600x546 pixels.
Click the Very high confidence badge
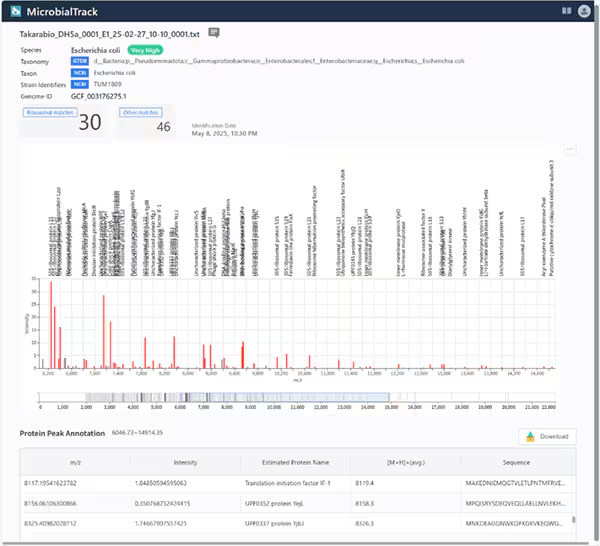pyautogui.click(x=144, y=48)
